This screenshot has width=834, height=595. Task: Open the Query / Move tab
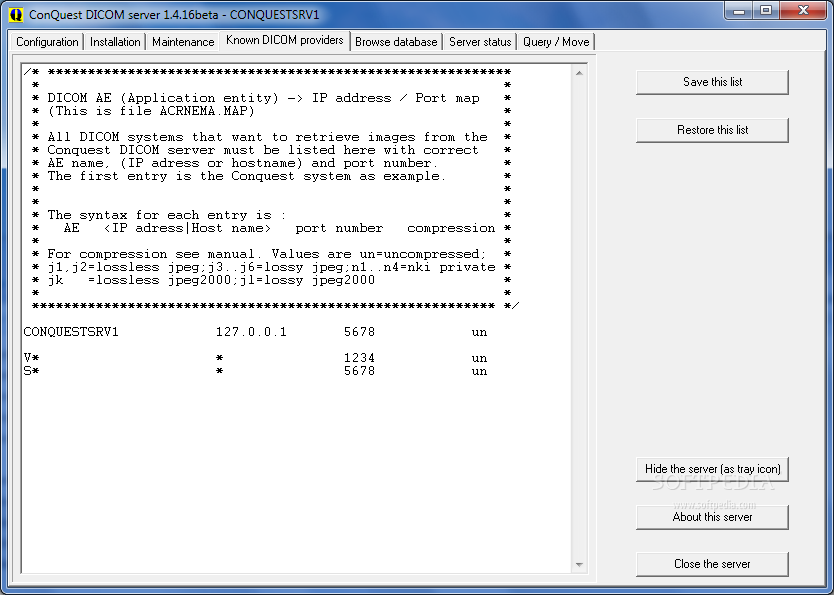tap(556, 42)
